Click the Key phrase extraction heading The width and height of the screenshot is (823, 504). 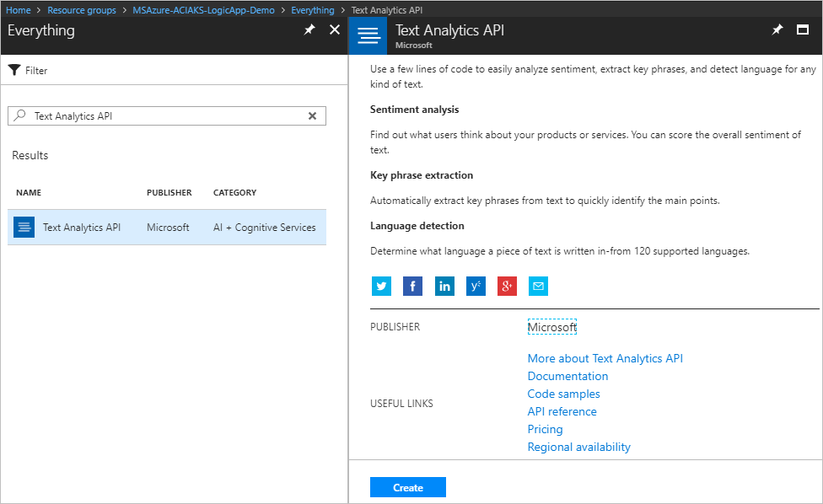[x=422, y=175]
